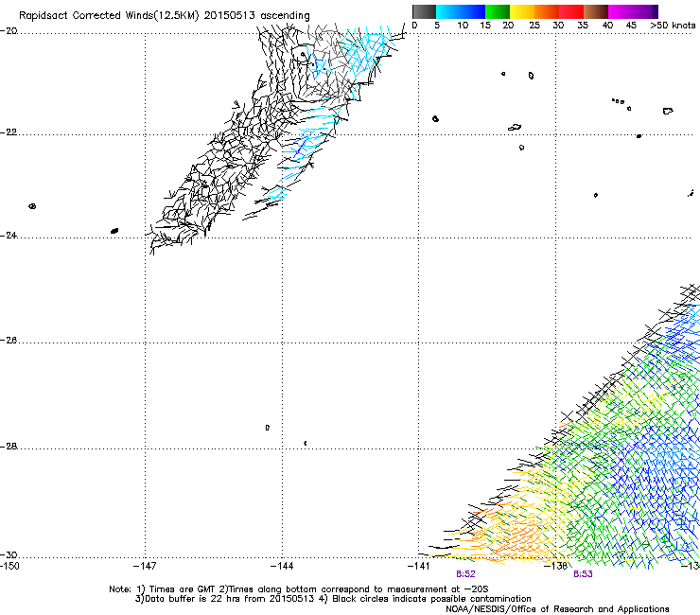The height and width of the screenshot is (615, 700).
Task: Click the 'Data buffer is 22 hrs' note line
Action: pos(333,599)
